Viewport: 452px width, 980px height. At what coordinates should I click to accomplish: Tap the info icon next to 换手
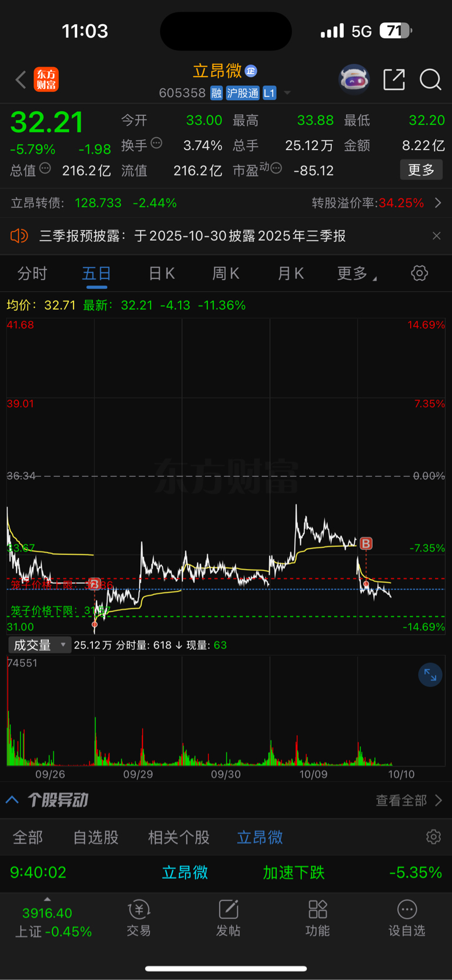(x=157, y=142)
